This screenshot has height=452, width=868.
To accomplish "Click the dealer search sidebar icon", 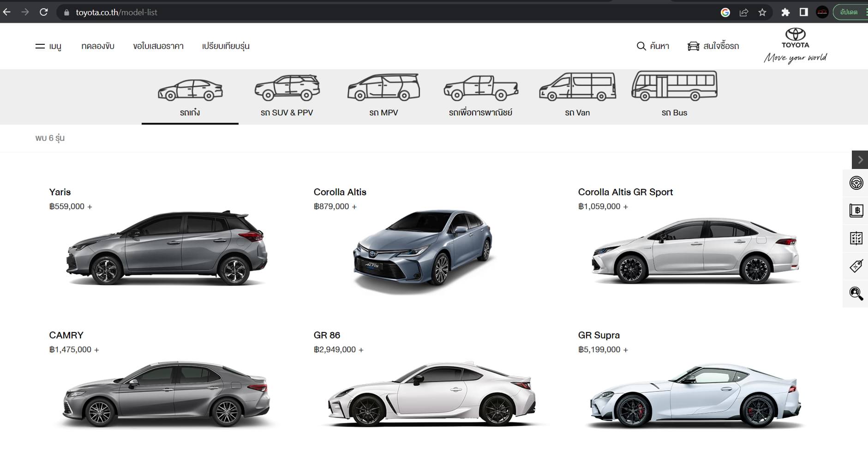I will 856,294.
